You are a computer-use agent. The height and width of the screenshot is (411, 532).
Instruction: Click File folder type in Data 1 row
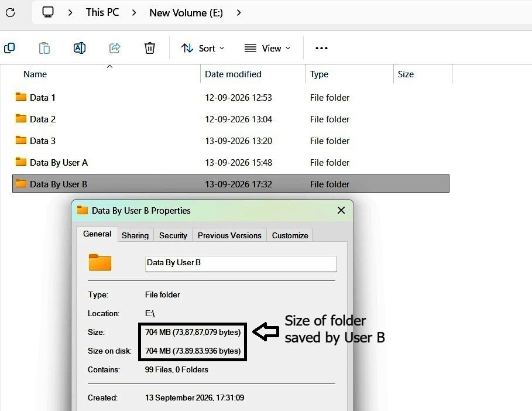pyautogui.click(x=330, y=97)
